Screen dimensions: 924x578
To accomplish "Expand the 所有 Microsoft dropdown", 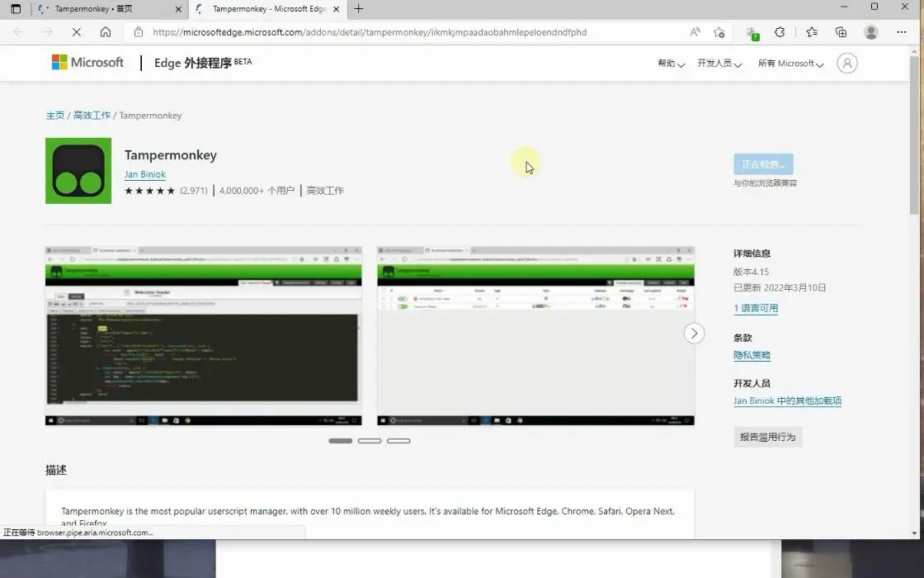I will (x=791, y=63).
